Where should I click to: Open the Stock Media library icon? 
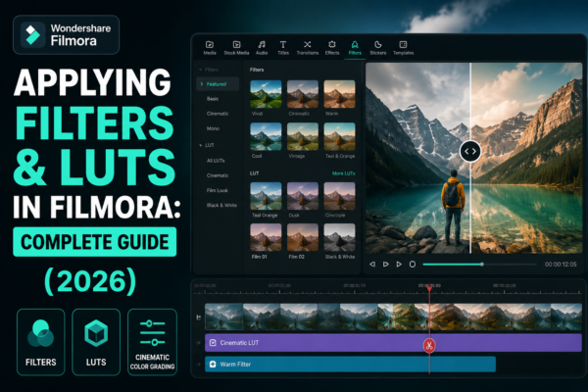pyautogui.click(x=236, y=45)
